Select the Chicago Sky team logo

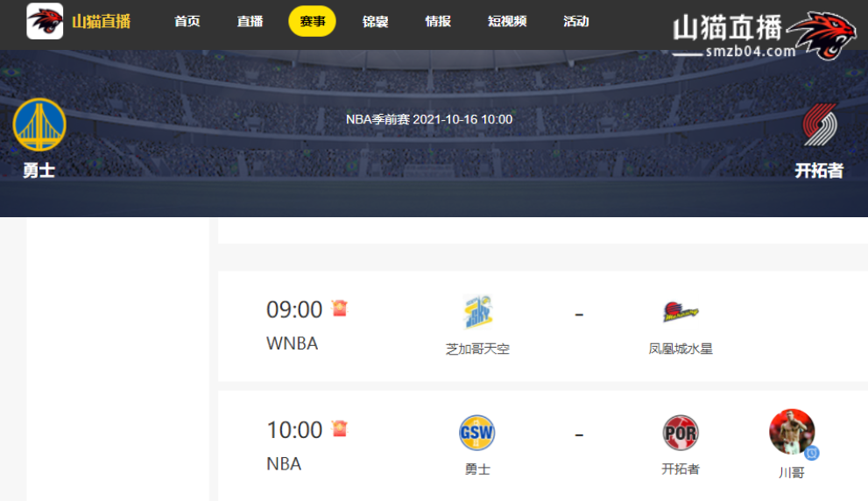pyautogui.click(x=477, y=312)
